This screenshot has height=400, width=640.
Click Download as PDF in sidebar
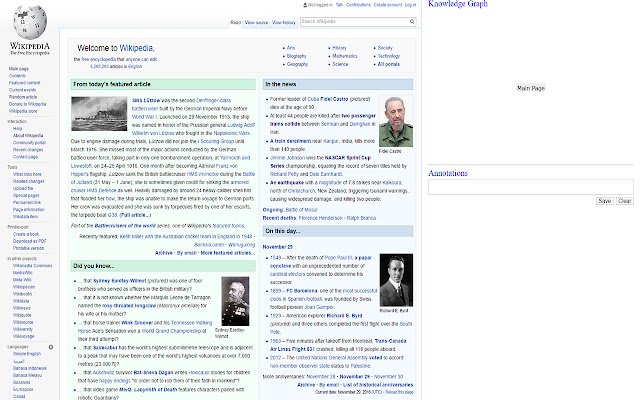26,241
